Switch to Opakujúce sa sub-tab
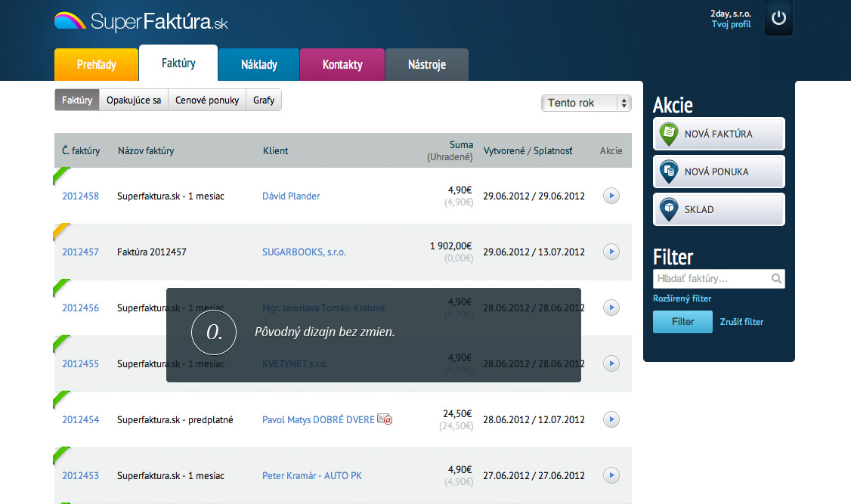 click(134, 100)
